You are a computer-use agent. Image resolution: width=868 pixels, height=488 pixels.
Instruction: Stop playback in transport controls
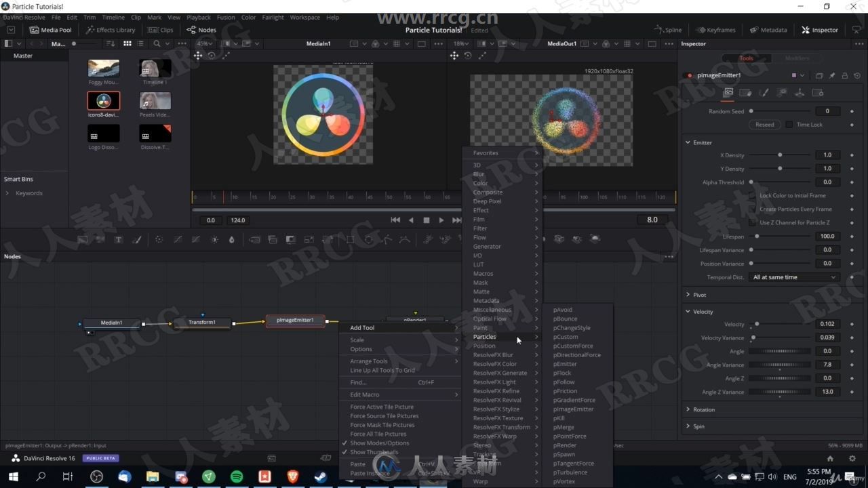pyautogui.click(x=427, y=220)
